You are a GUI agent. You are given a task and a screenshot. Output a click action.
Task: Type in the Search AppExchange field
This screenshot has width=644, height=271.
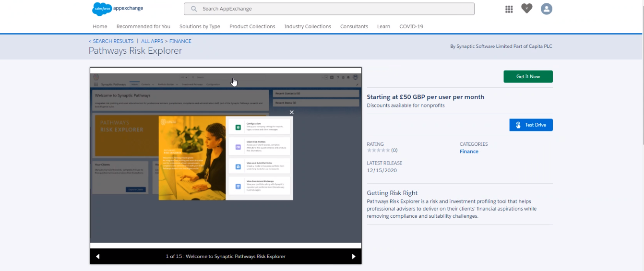329,9
